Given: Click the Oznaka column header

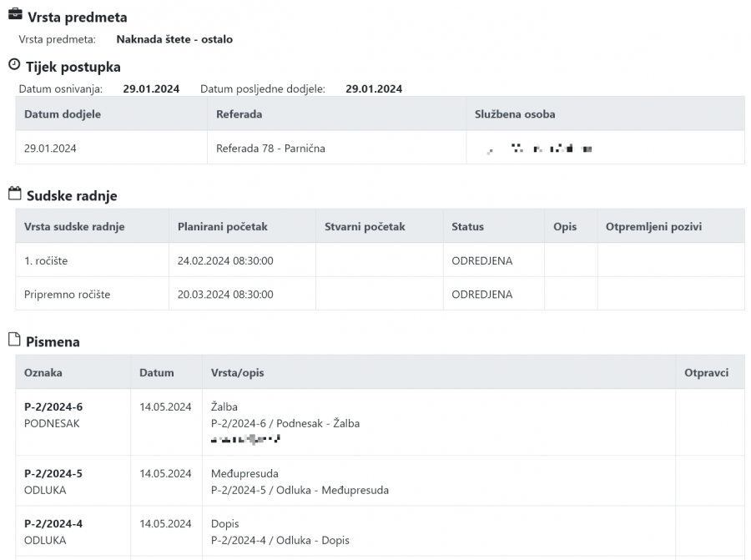Looking at the screenshot, I should 43,372.
